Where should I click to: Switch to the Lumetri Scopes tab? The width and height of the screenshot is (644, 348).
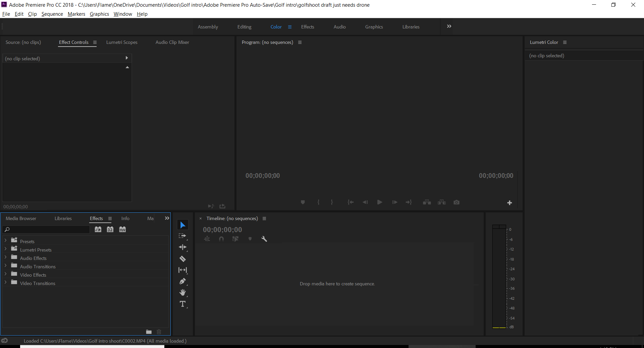click(x=122, y=42)
